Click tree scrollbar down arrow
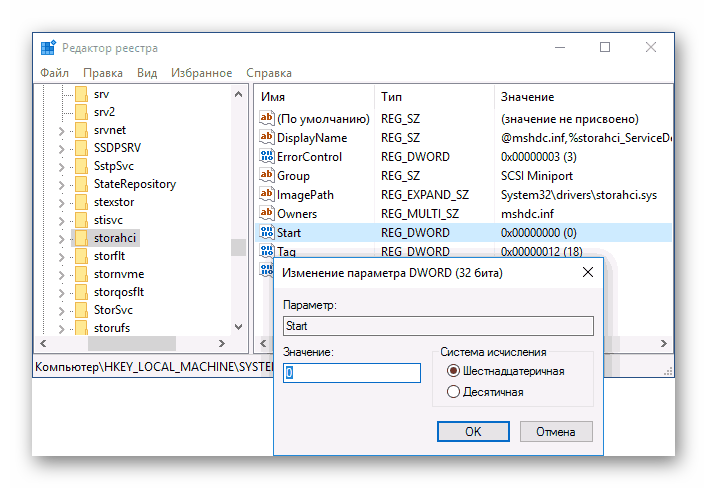Image resolution: width=707 pixels, height=488 pixels. 239,327
